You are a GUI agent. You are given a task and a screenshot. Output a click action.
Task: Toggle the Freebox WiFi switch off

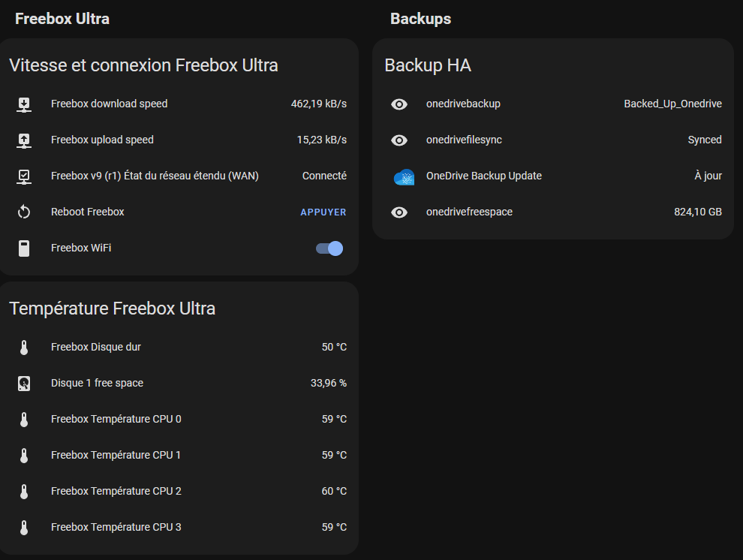(329, 248)
